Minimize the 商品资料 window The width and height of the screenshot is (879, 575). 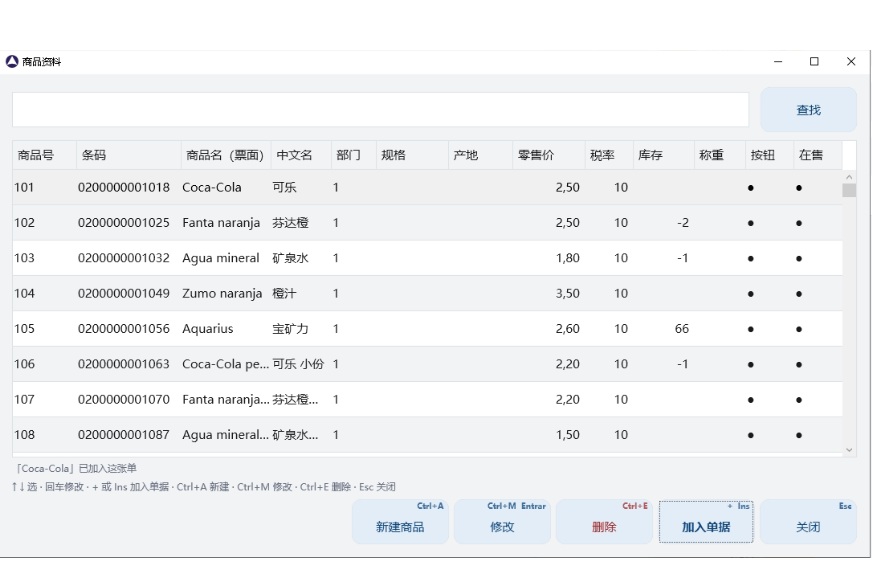(778, 61)
